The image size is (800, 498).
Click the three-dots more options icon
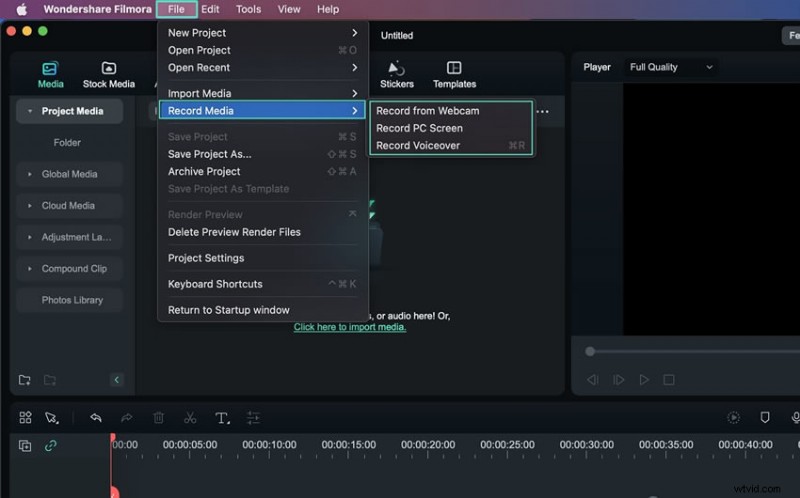tap(543, 112)
